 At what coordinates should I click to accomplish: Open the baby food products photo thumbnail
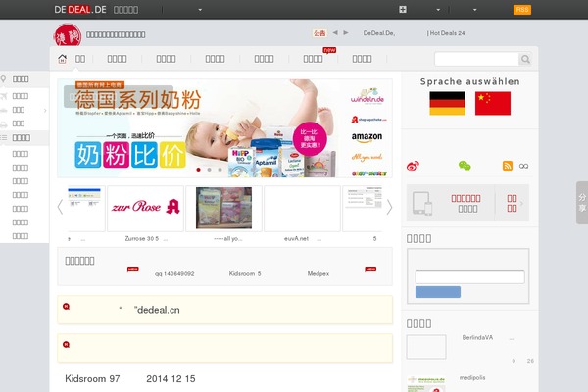[x=223, y=208]
